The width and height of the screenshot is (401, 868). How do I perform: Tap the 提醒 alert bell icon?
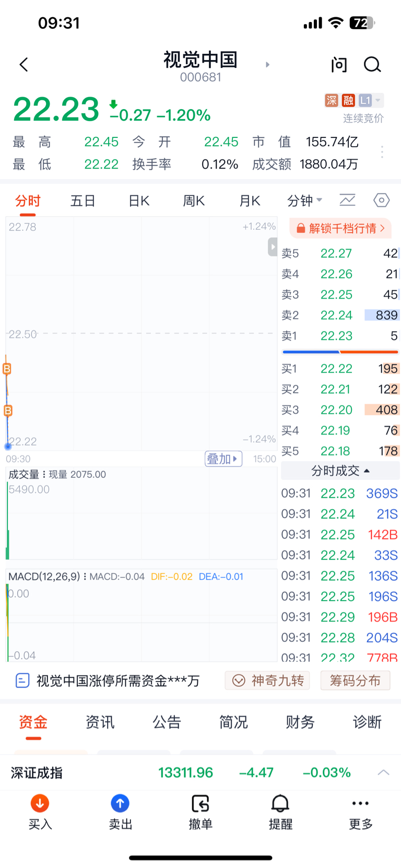280,803
